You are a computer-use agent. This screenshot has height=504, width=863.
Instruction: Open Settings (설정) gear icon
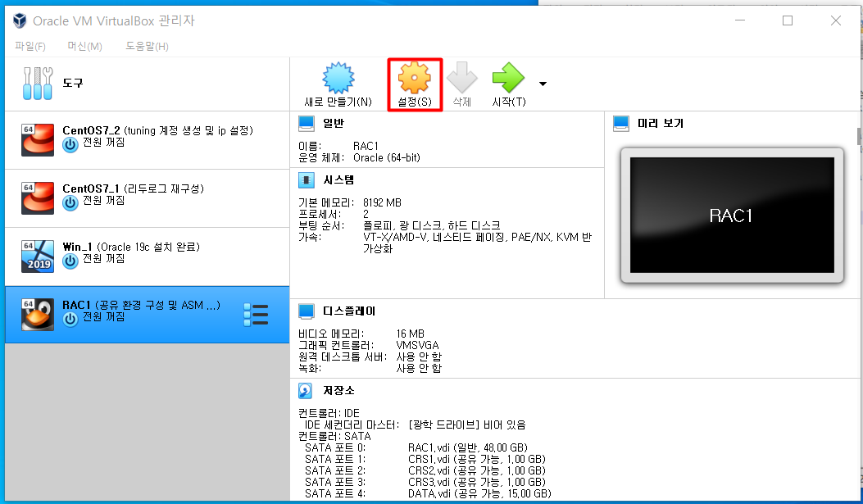415,78
